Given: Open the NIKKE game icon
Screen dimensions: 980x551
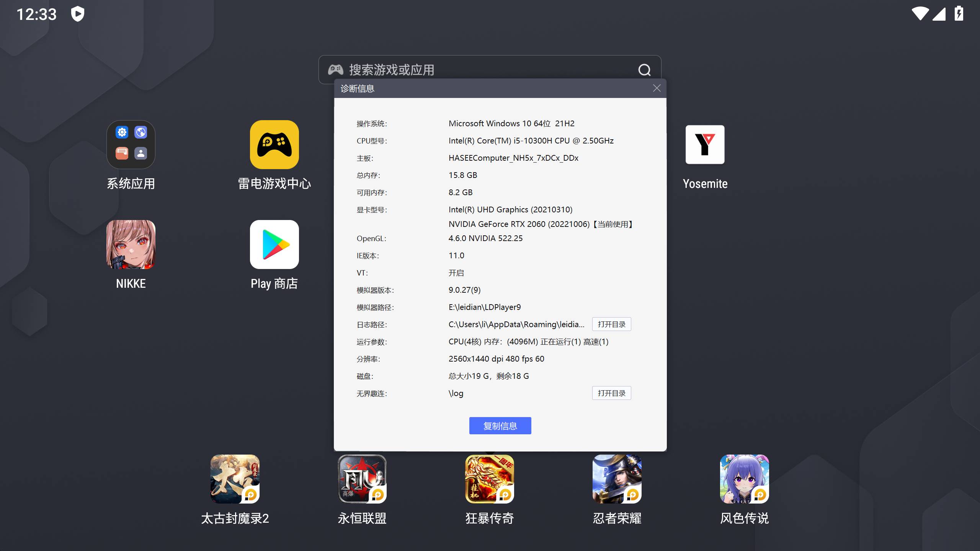Looking at the screenshot, I should pyautogui.click(x=131, y=245).
